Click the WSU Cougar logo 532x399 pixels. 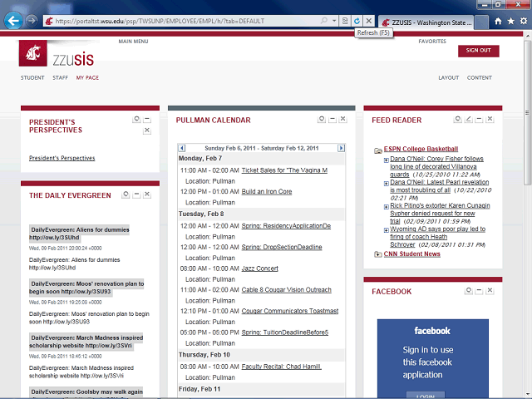pos(33,53)
